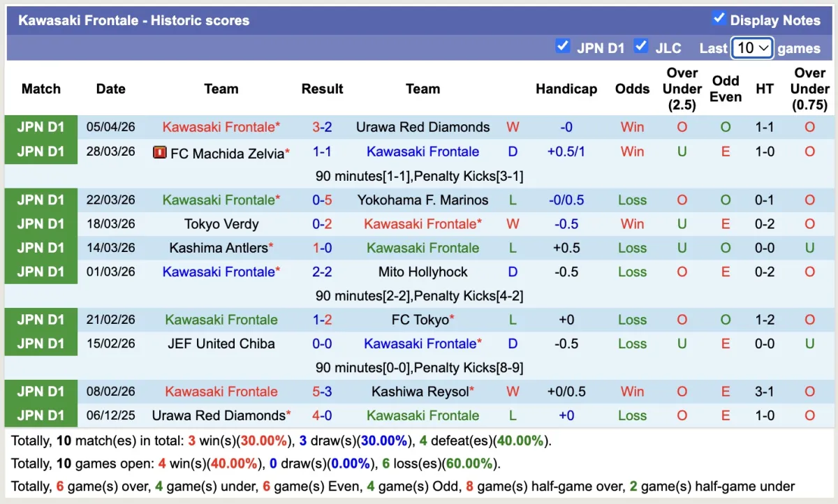Toggle the Display Notes checkbox
Image resolution: width=838 pixels, height=504 pixels.
(719, 19)
